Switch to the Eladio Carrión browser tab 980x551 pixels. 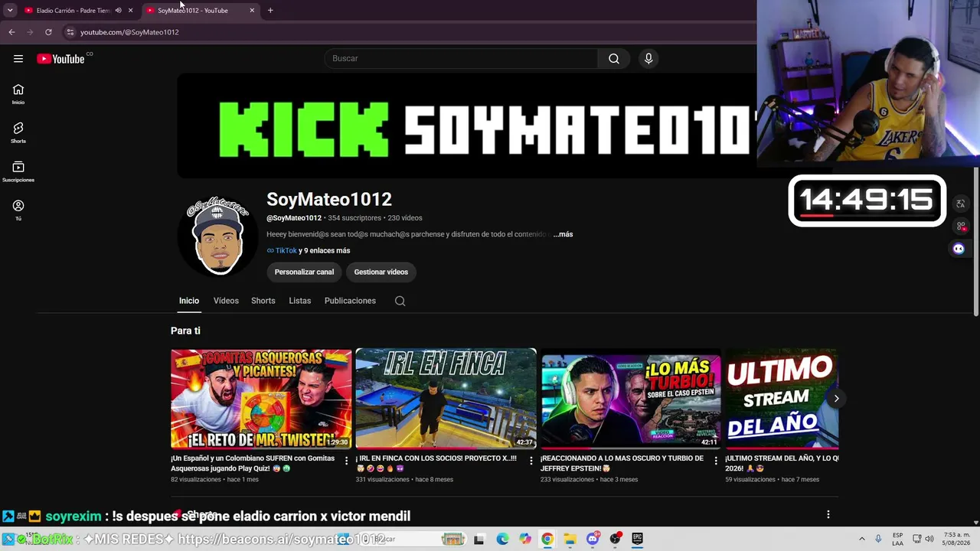click(x=73, y=11)
